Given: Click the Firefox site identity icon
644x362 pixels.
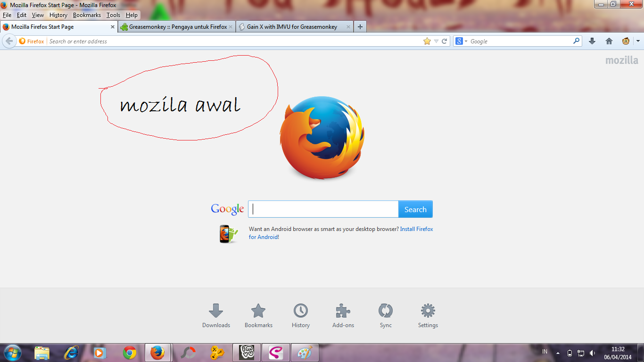Looking at the screenshot, I should (32, 41).
